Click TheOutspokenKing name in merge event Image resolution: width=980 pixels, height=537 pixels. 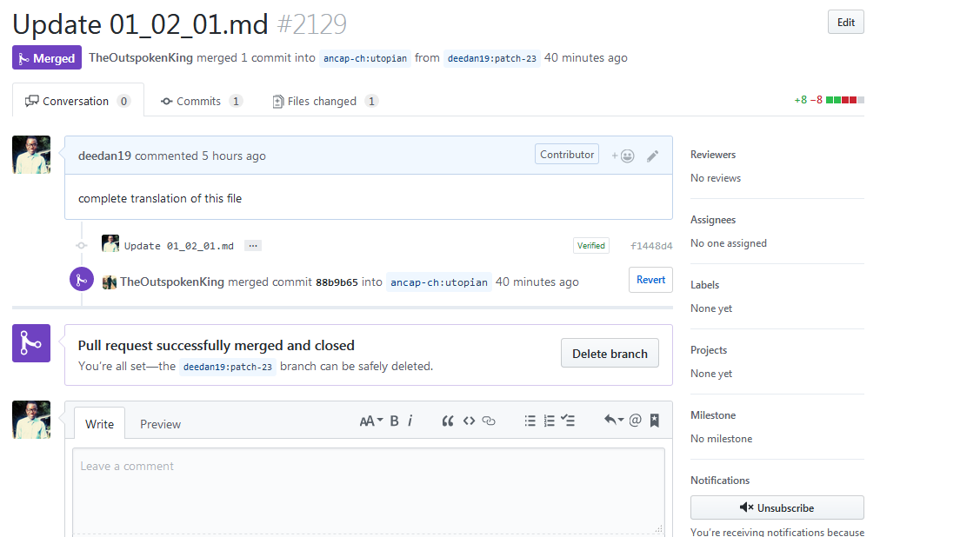pyautogui.click(x=172, y=282)
